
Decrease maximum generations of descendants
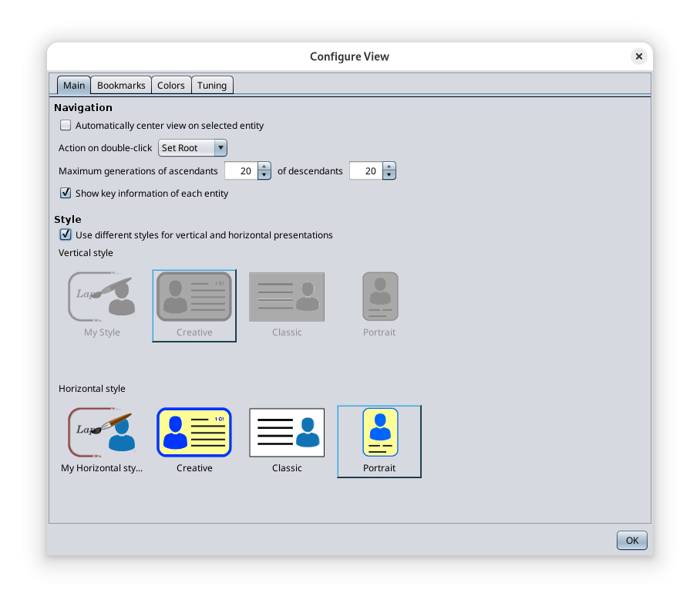[x=389, y=174]
